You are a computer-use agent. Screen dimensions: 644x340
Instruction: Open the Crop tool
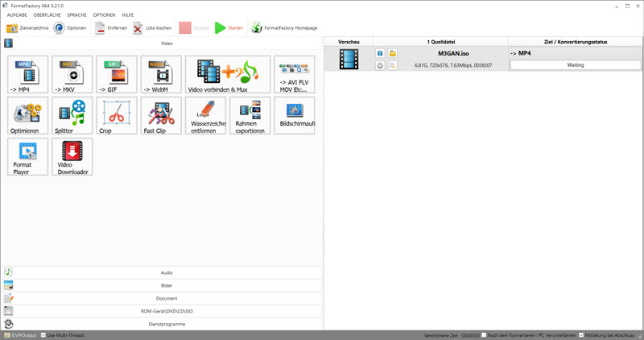[116, 115]
